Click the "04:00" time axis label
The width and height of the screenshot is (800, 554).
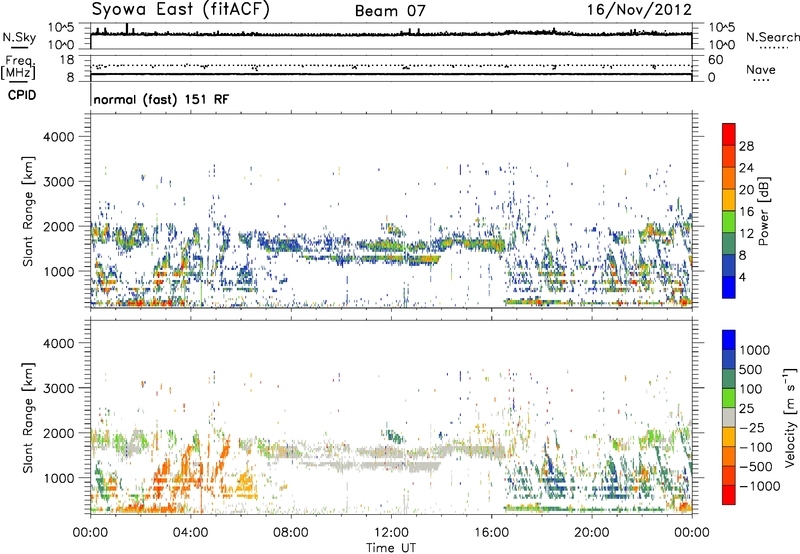(x=190, y=533)
